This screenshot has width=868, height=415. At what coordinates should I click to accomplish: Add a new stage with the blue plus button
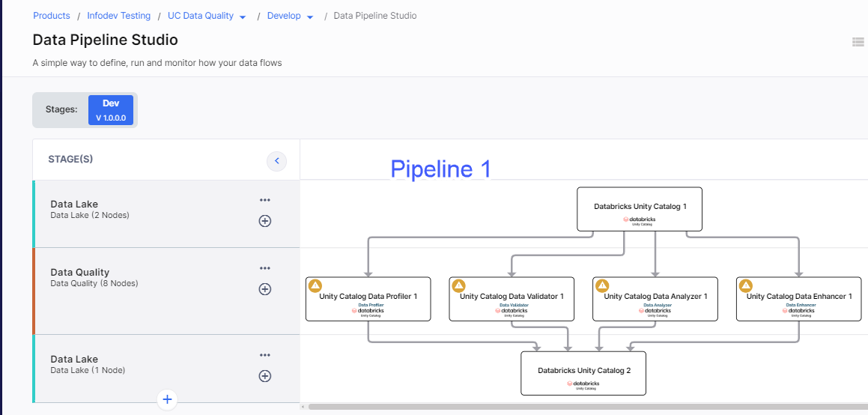167,399
